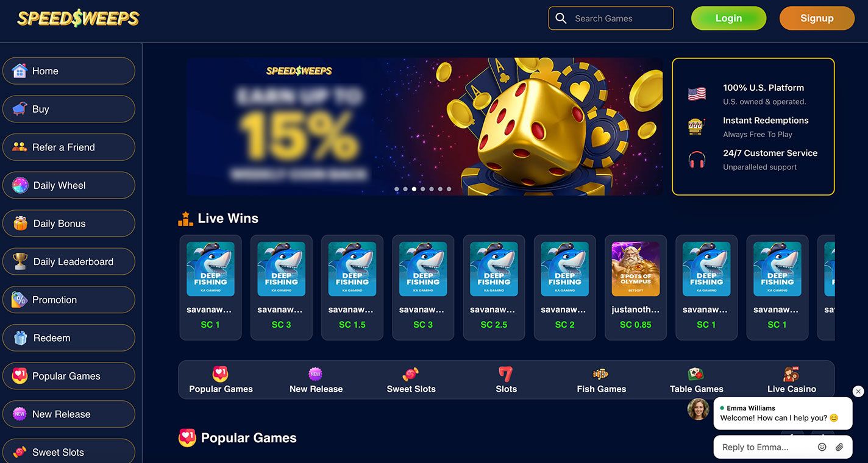This screenshot has height=463, width=868.
Task: Select the third banner carousel dot
Action: 414,189
